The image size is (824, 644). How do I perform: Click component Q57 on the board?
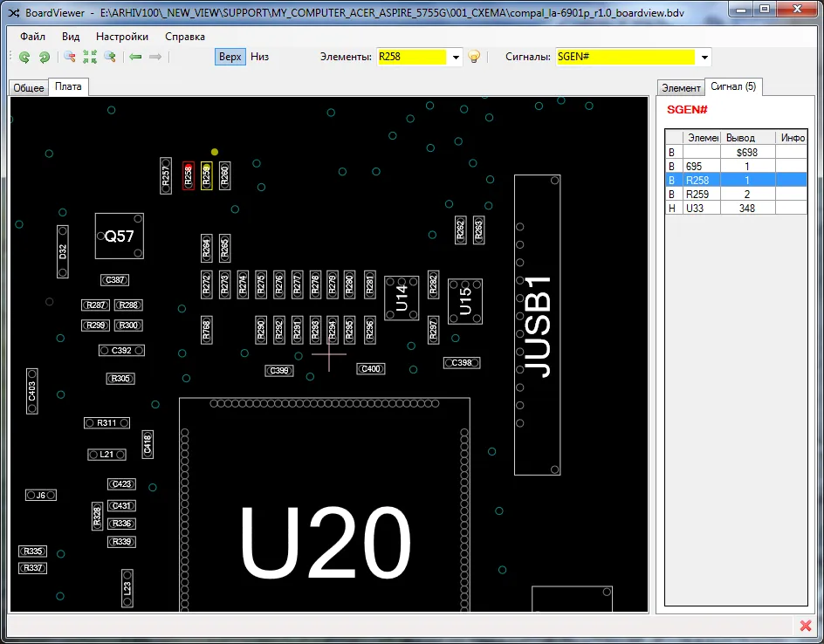coord(120,236)
